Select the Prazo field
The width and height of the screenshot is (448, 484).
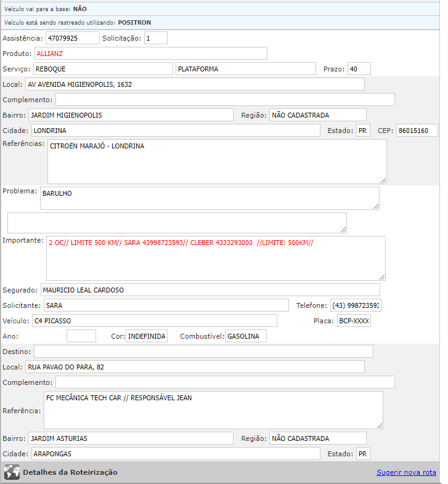tap(359, 69)
